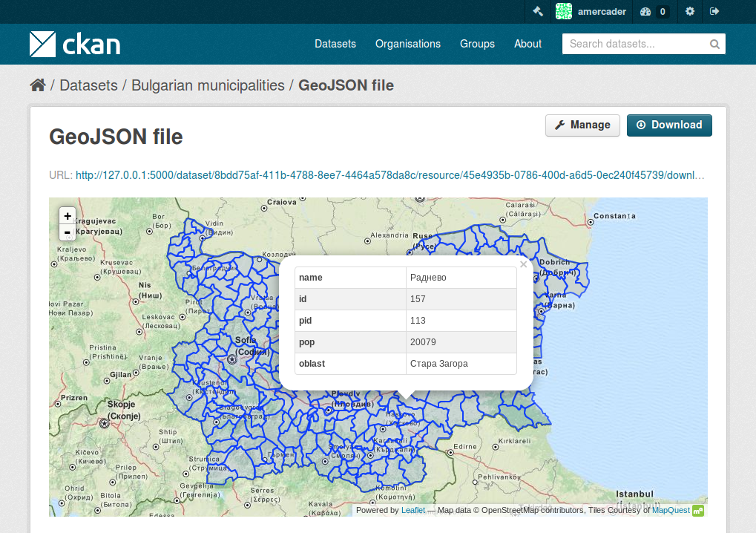Click the Manage button
This screenshot has height=533, width=756.
click(582, 125)
